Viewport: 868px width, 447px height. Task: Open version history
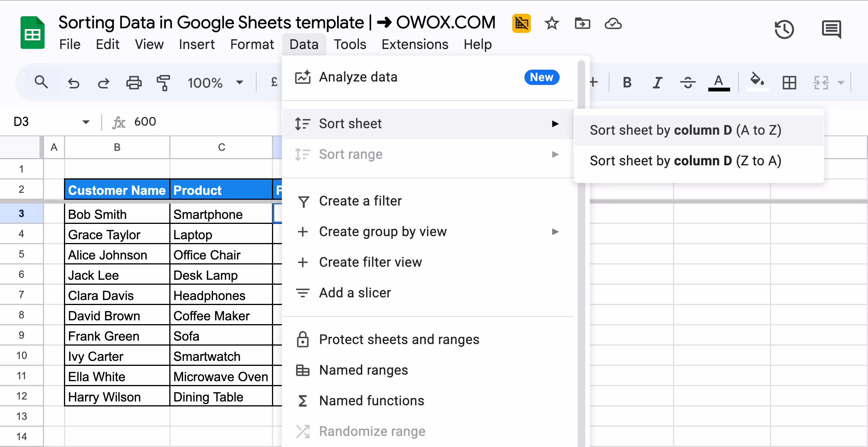pos(784,29)
